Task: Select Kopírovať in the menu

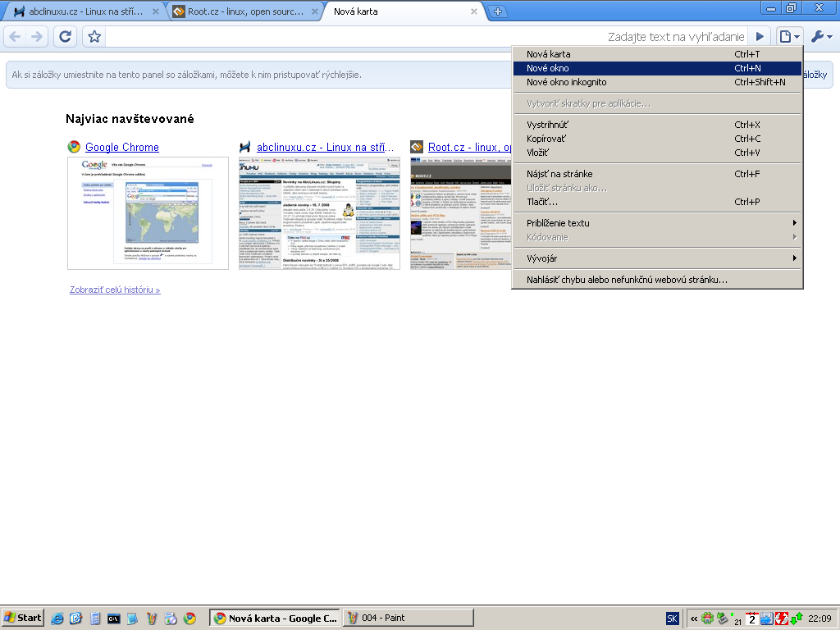Action: 657,139
